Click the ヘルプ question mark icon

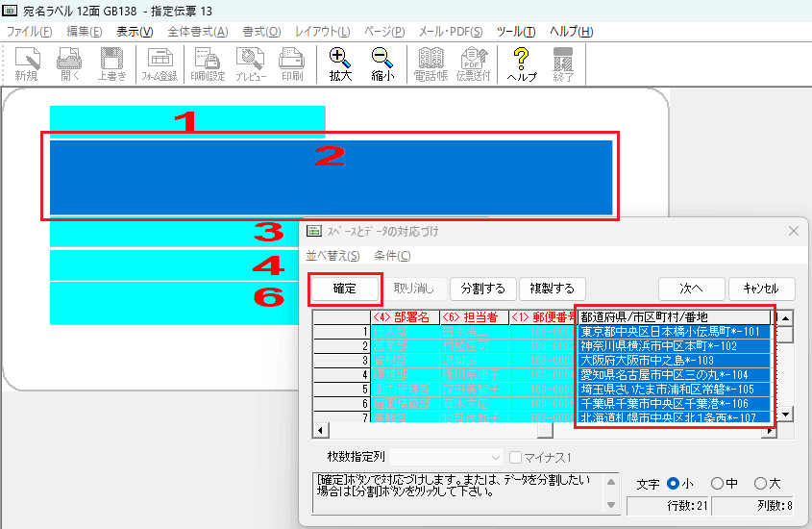click(x=522, y=64)
